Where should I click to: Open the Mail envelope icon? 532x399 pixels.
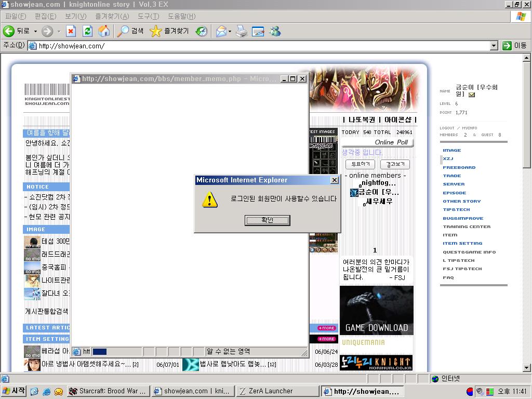(x=221, y=31)
